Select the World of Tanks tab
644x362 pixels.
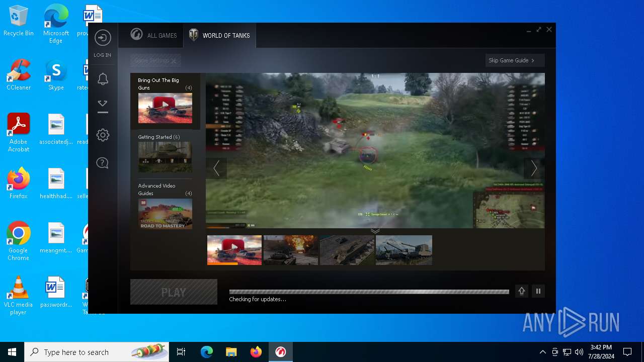point(220,35)
